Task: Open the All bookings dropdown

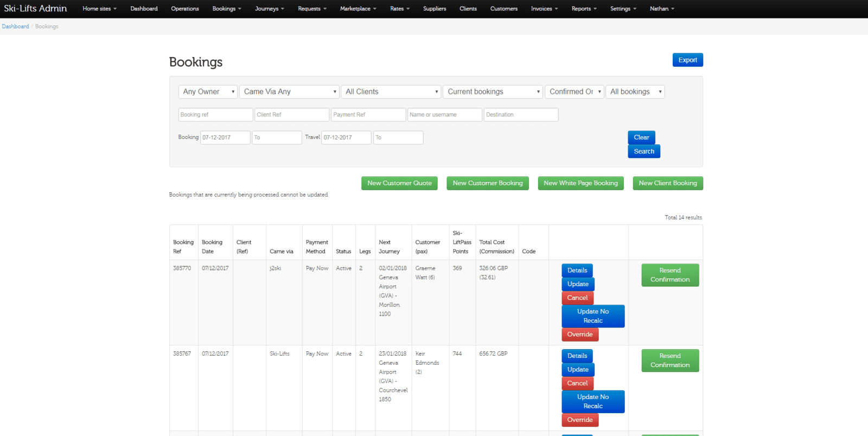Action: [635, 92]
